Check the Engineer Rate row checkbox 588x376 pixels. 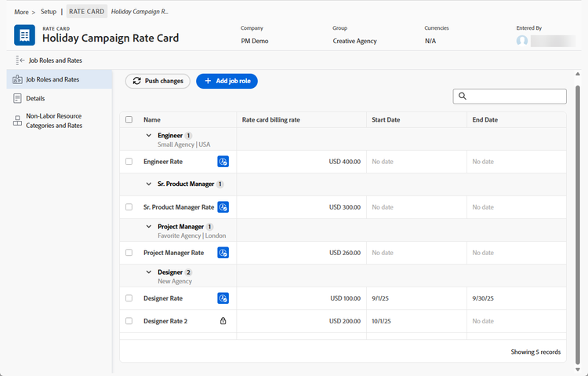(129, 162)
